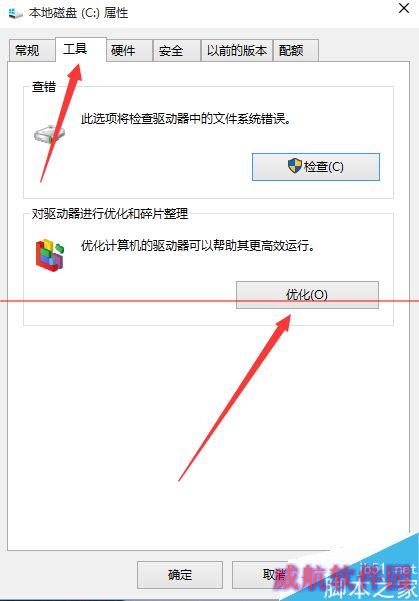Close the 本地磁盘 (C:) 属性 dialog

[404, 8]
